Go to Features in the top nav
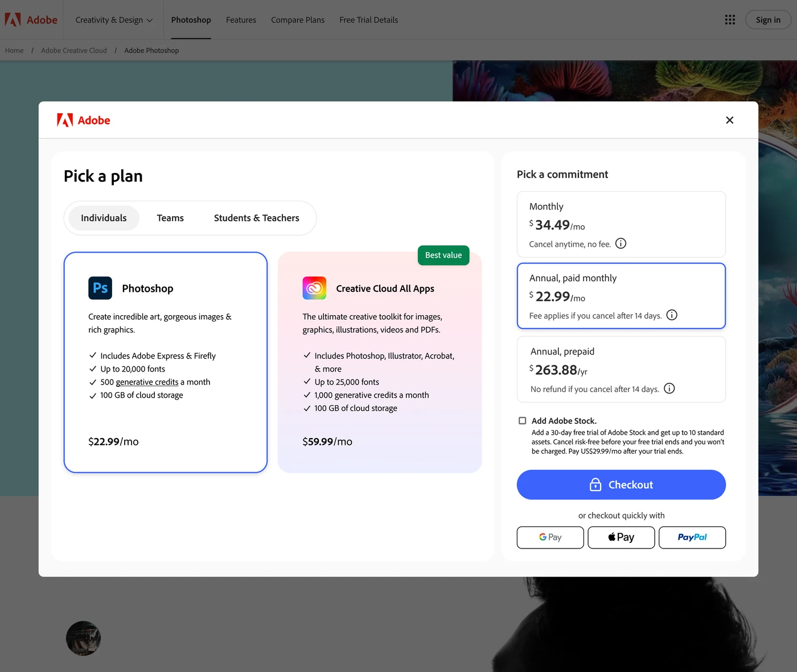Viewport: 797px width, 672px height. [241, 20]
